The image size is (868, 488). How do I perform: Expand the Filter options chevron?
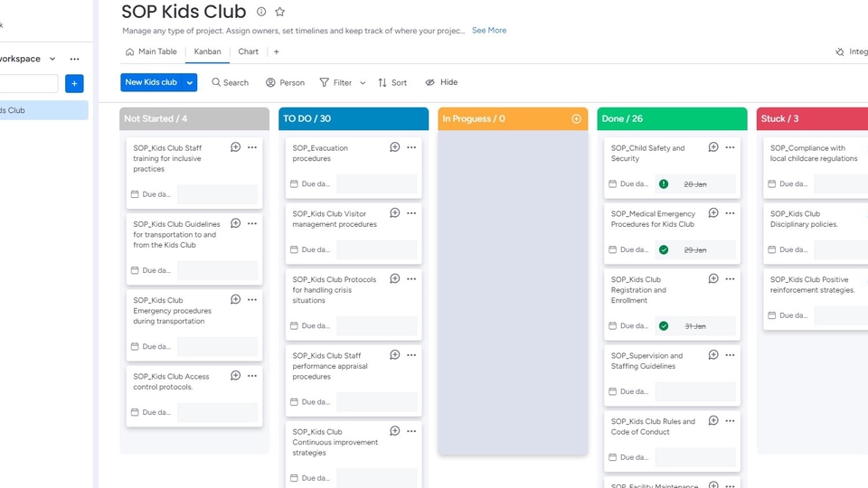(363, 83)
